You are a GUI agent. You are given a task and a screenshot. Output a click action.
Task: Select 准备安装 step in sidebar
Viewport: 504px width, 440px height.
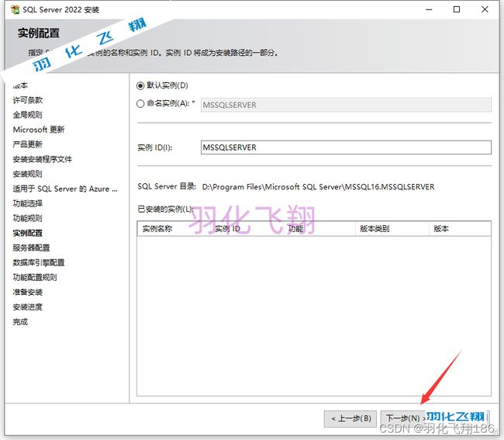[28, 293]
